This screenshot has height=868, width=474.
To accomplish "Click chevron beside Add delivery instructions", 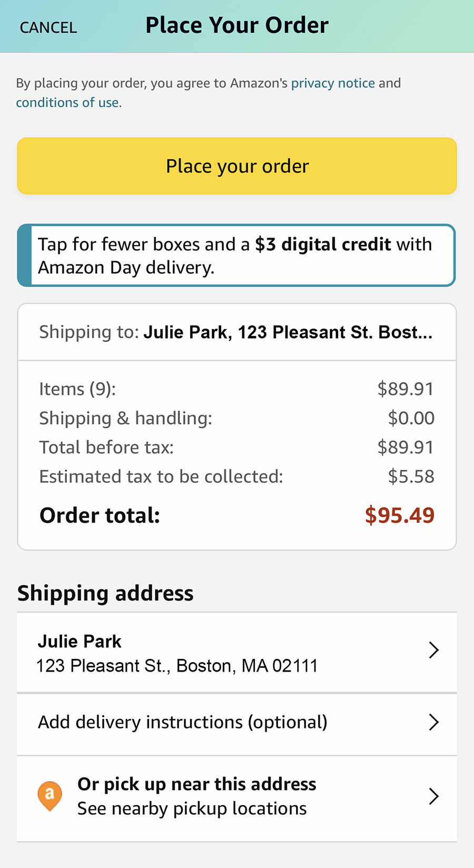I will click(x=433, y=722).
